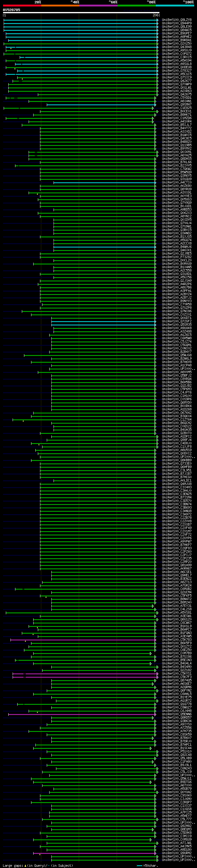Click the UniRef100_C0PQ72 hit label

pos(177,54)
